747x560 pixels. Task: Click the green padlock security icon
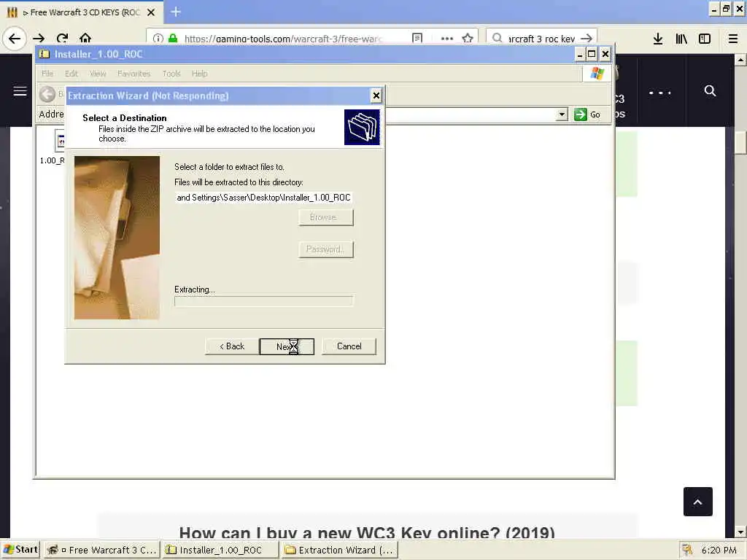click(x=173, y=39)
